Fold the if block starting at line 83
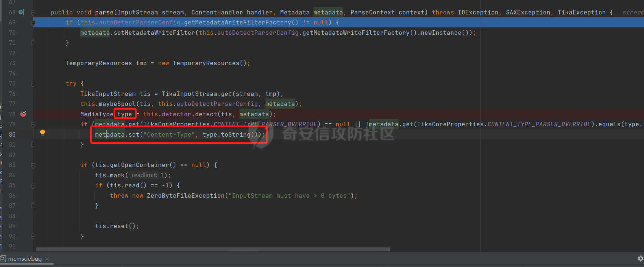 [33, 165]
